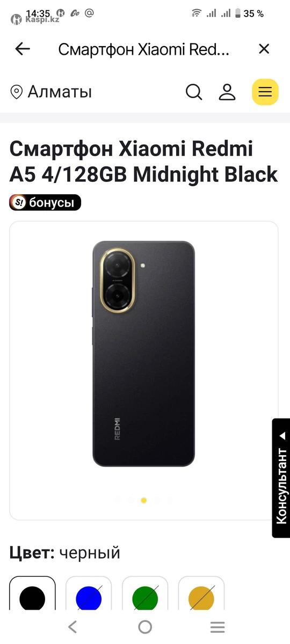The width and height of the screenshot is (290, 644).
Task: Tap Android back navigation button
Action: [x=73, y=627]
